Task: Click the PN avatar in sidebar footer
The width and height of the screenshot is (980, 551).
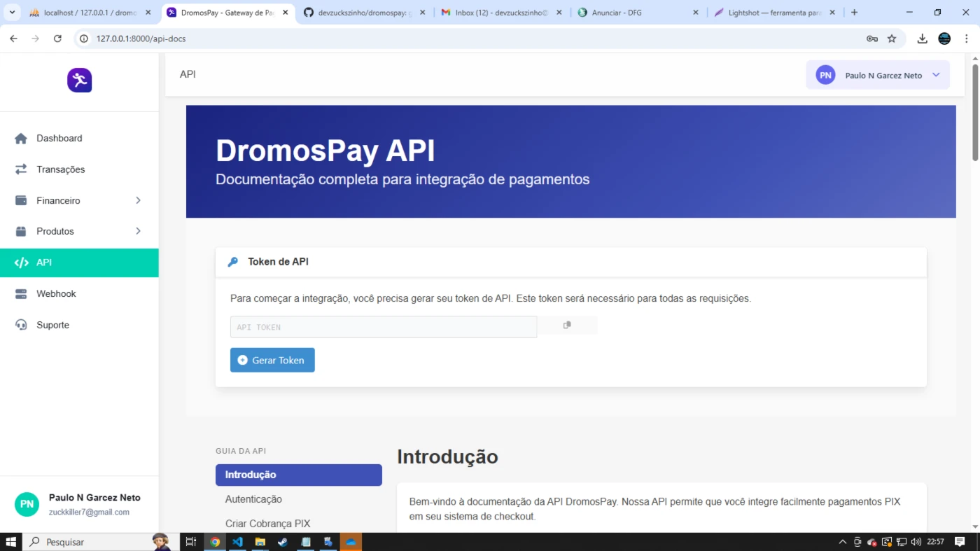Action: [27, 504]
